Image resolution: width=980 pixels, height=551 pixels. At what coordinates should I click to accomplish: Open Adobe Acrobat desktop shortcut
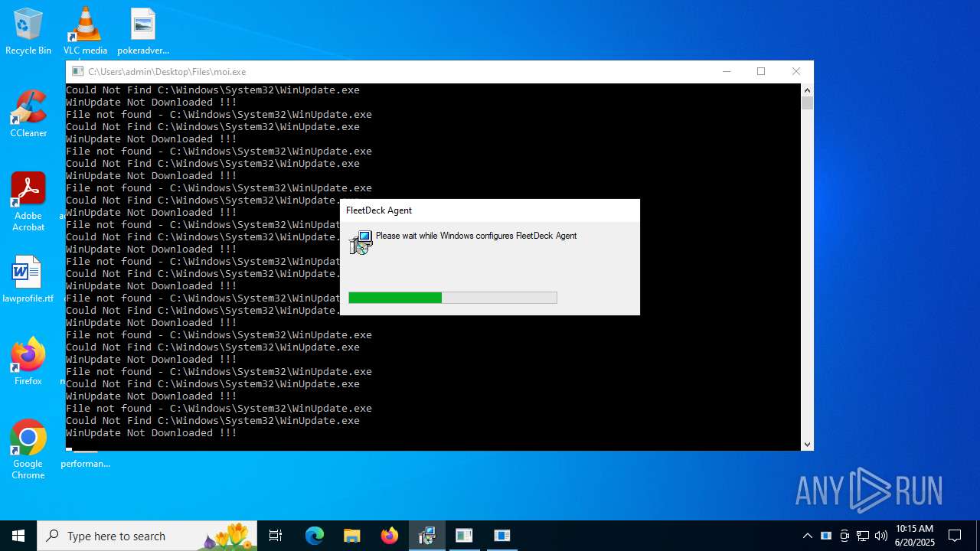[x=28, y=202]
